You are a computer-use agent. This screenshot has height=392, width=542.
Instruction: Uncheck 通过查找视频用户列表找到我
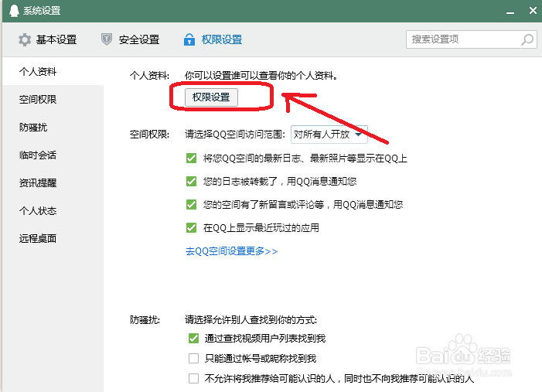point(193,339)
